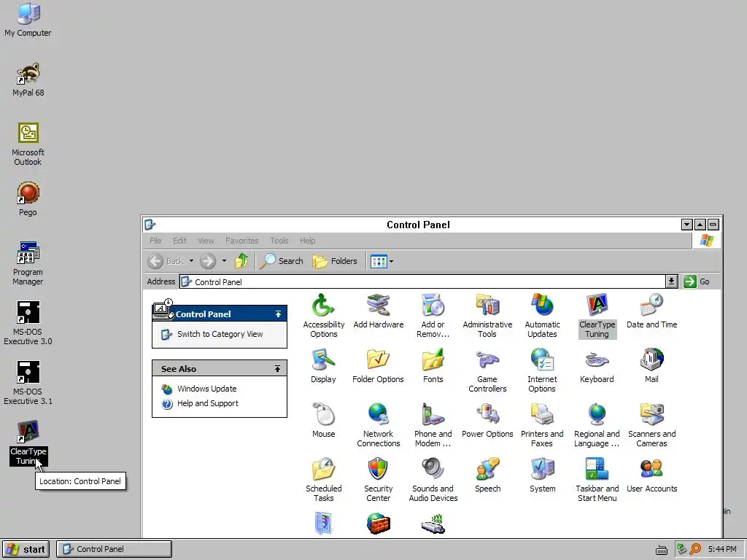
Task: Select My Computer desktop icon
Action: tap(28, 20)
